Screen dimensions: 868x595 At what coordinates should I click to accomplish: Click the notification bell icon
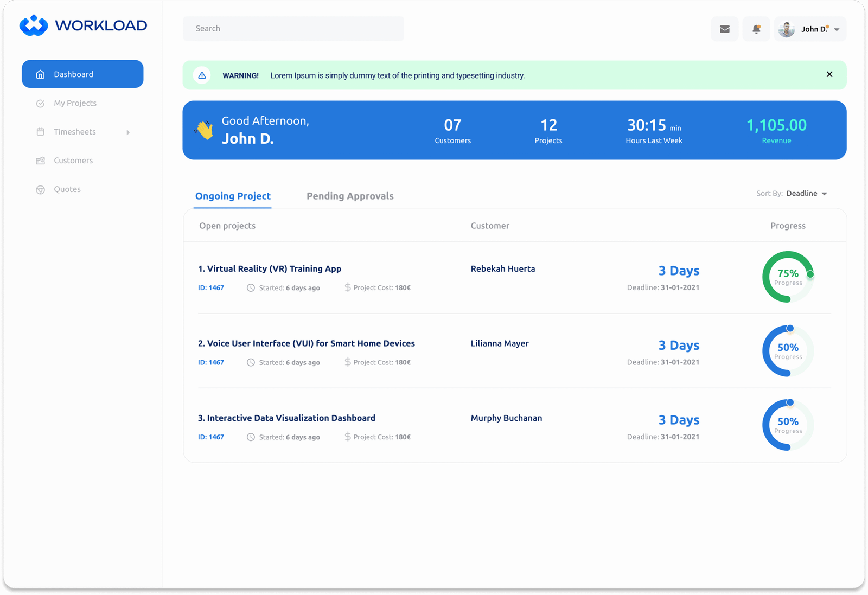point(756,29)
